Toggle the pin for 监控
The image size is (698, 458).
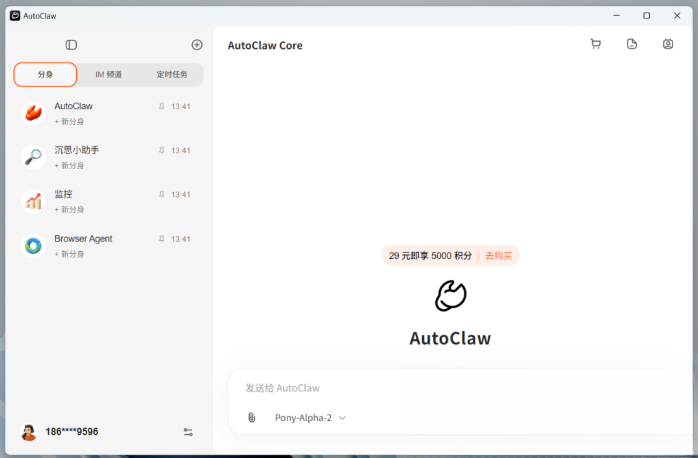pyautogui.click(x=162, y=195)
